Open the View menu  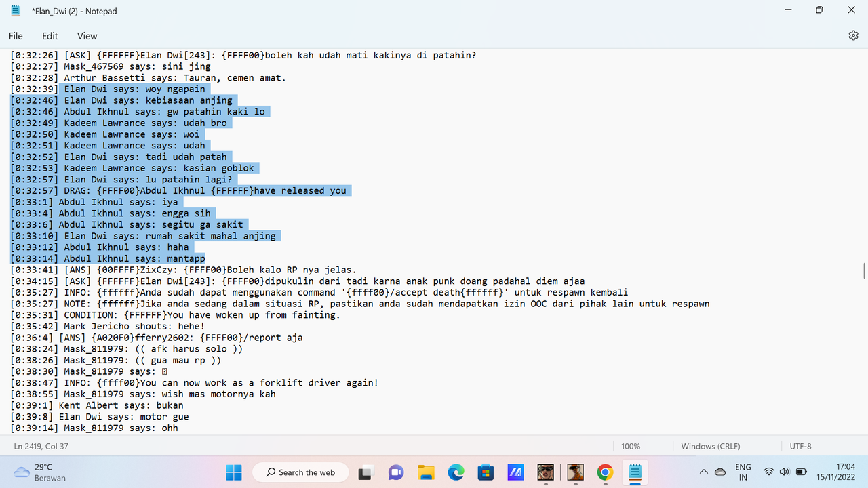coord(87,36)
